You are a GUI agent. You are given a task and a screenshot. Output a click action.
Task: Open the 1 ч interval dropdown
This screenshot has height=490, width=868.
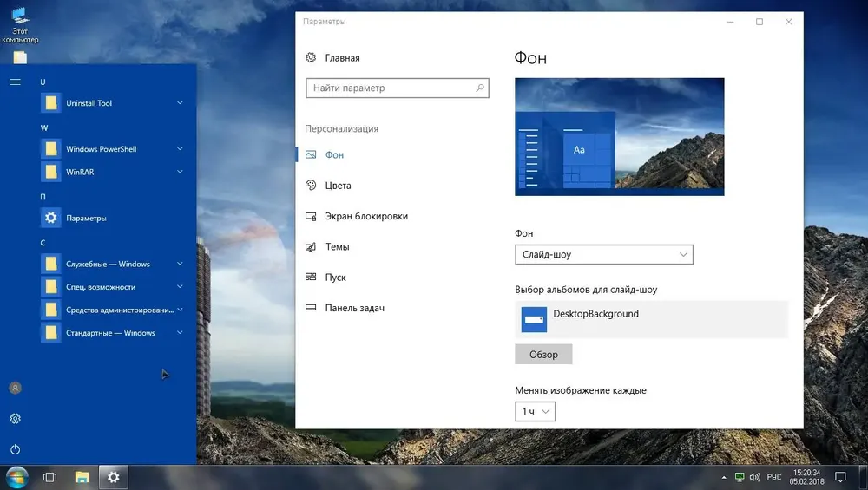pyautogui.click(x=535, y=412)
